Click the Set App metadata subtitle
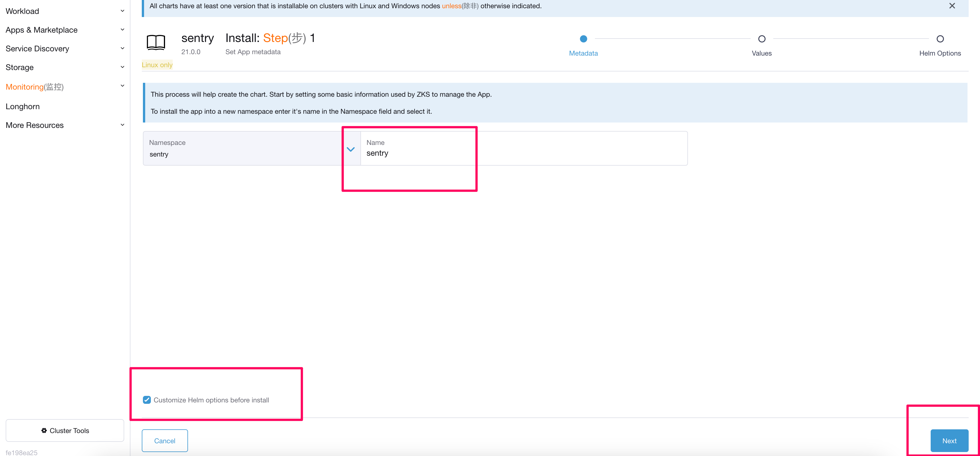Screen dimensions: 980x456 point(253,52)
